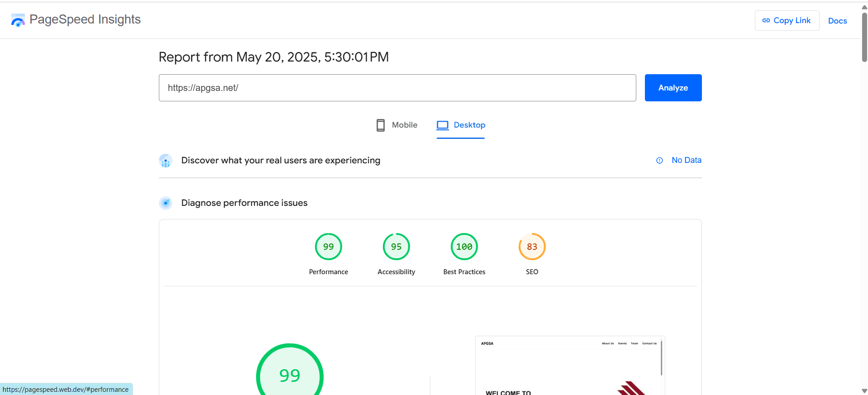Image resolution: width=868 pixels, height=395 pixels.
Task: Click the PageSpeed Insights logo icon
Action: click(x=18, y=20)
